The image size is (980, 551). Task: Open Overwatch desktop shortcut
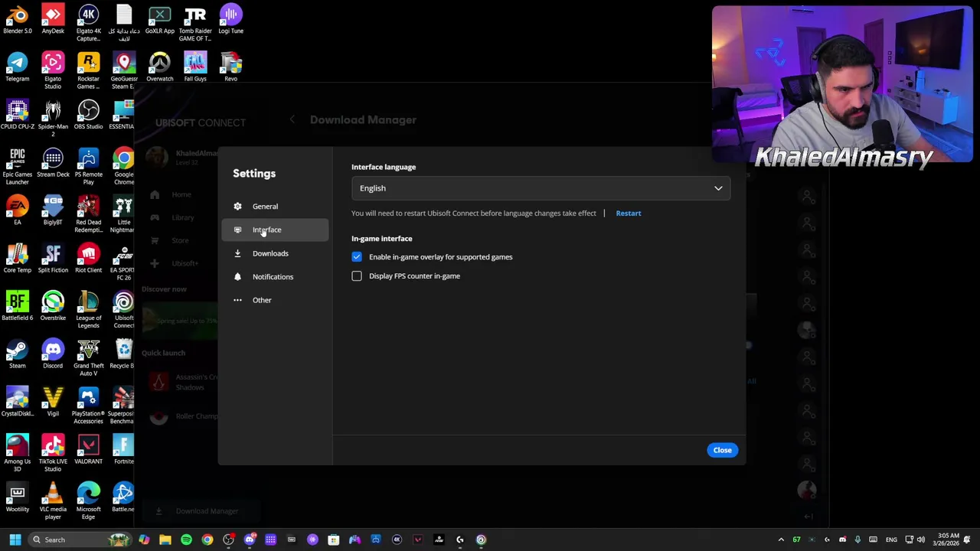click(x=159, y=67)
